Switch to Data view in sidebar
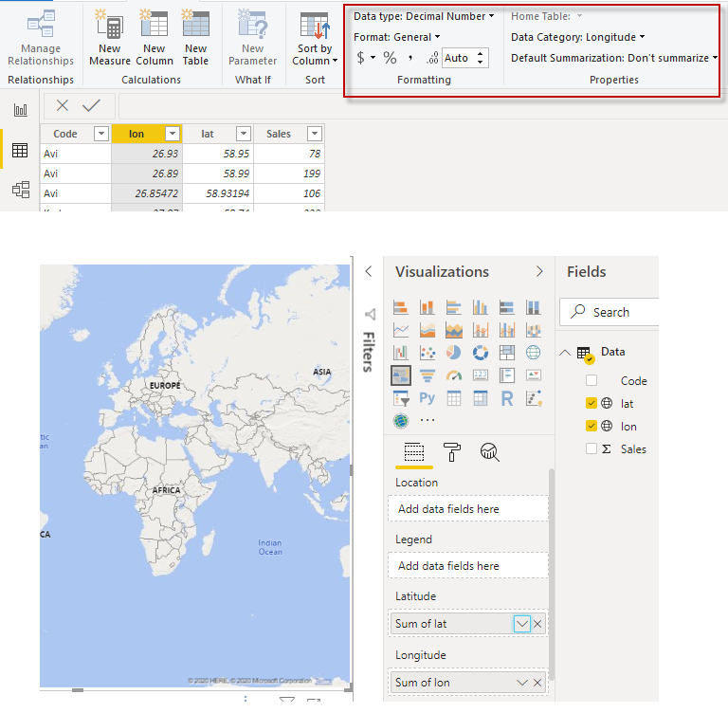This screenshot has width=728, height=713. [20, 150]
